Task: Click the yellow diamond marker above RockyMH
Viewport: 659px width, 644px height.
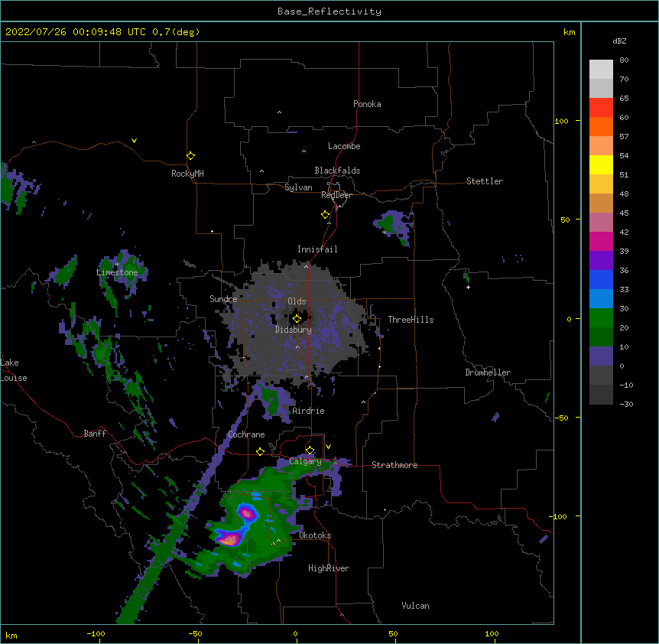Action: (x=190, y=155)
